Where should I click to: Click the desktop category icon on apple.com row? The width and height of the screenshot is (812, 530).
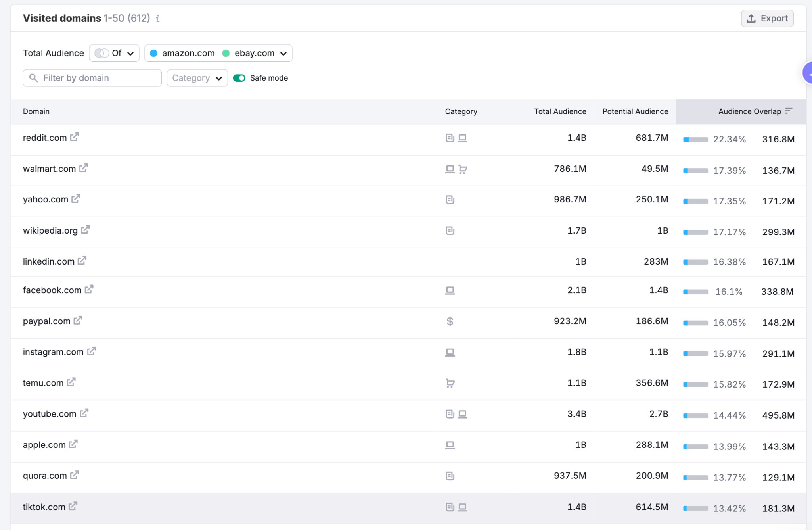(x=450, y=445)
